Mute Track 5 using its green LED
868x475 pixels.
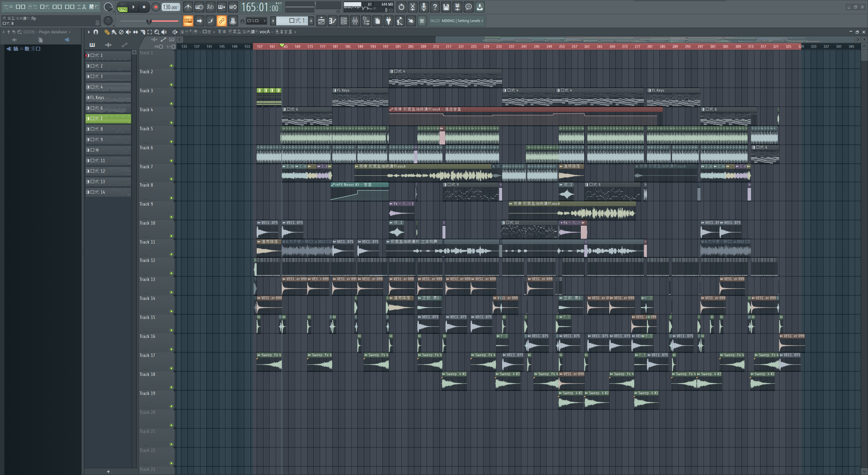point(171,141)
